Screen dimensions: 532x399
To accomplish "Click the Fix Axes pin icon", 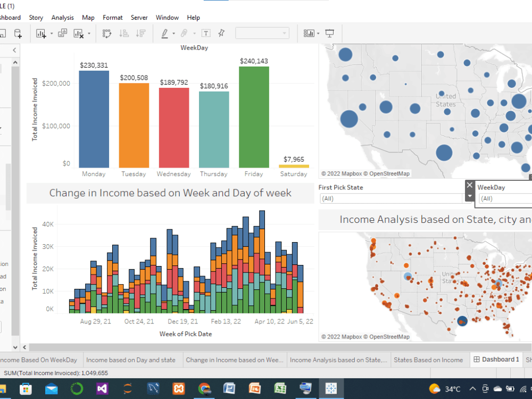I will (221, 33).
